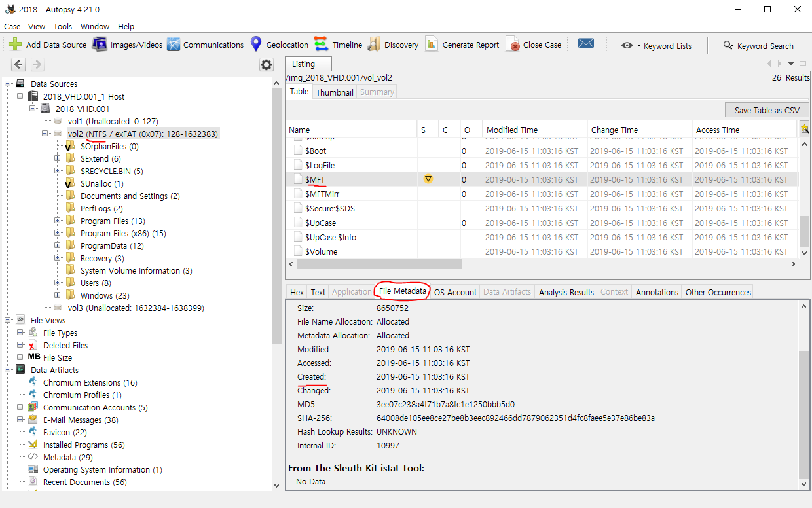The image size is (812, 508).
Task: Click the Favicon artifact icon
Action: 32,432
